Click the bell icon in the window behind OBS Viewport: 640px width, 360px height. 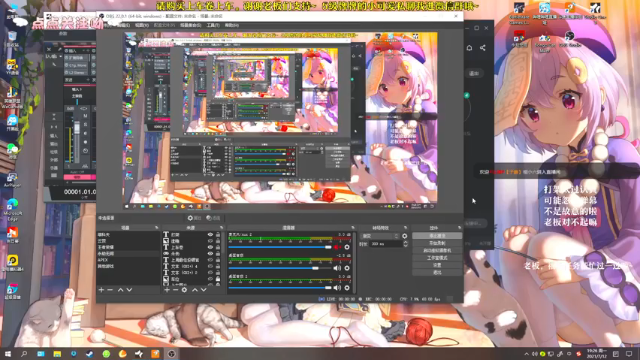[x=469, y=48]
